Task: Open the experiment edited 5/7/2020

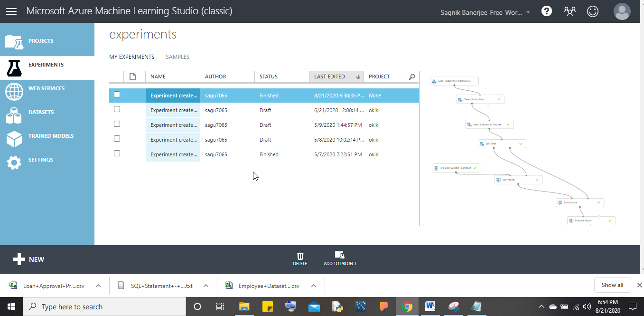Action: (x=173, y=154)
